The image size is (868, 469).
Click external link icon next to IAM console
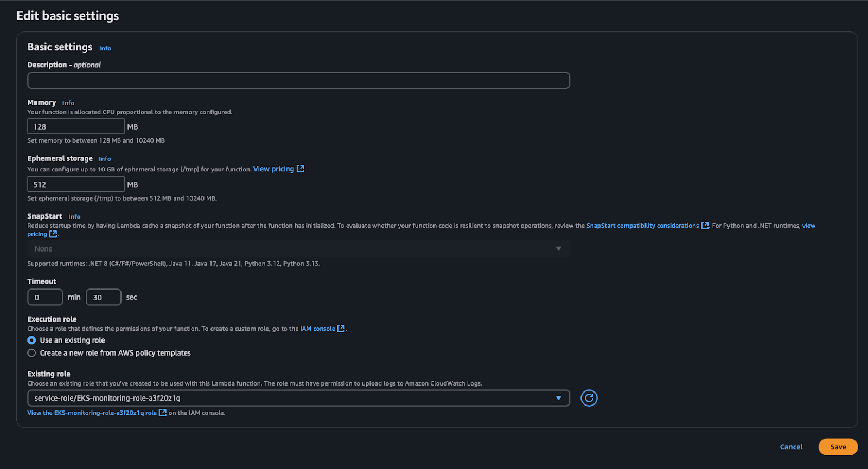pyautogui.click(x=341, y=329)
